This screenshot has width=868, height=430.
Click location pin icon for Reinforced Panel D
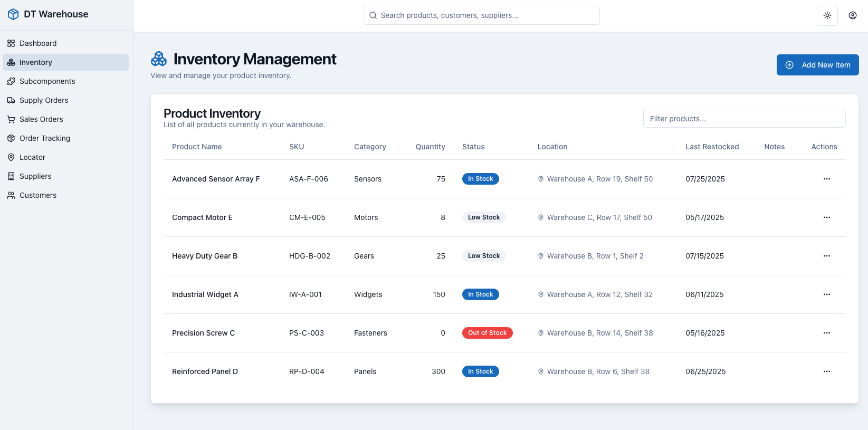click(x=541, y=371)
